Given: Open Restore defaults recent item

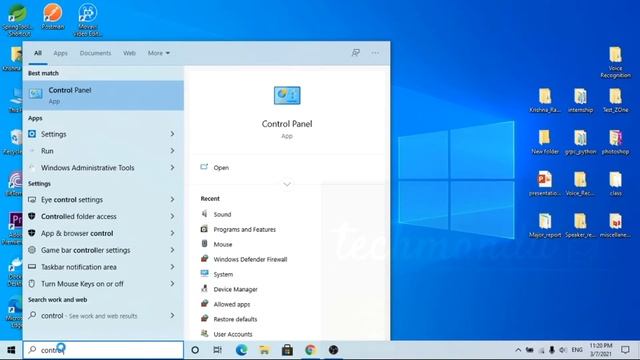Looking at the screenshot, I should (235, 319).
